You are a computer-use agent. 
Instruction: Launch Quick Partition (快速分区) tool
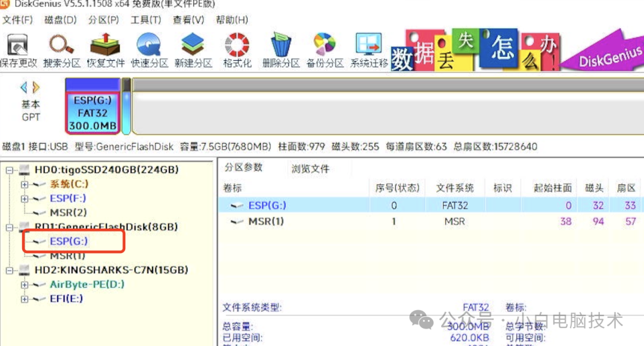150,50
